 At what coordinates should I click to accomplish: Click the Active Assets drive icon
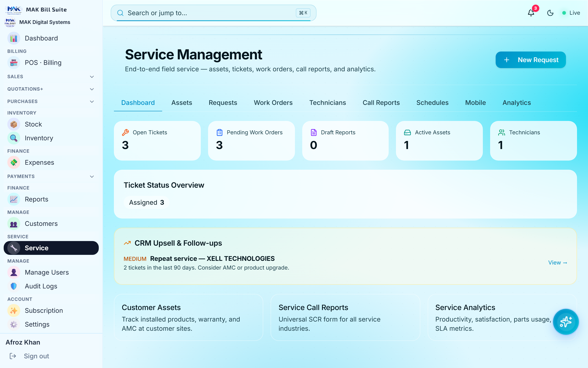tap(407, 132)
